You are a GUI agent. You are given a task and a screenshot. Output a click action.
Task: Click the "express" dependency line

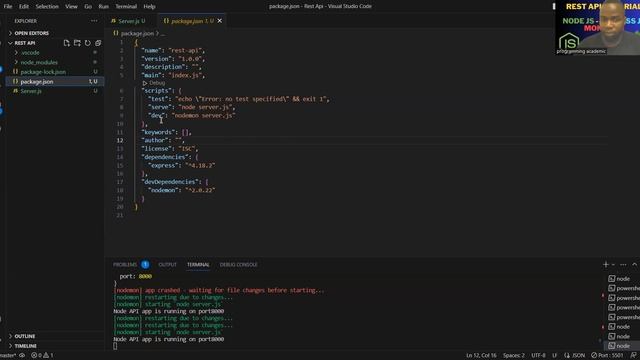[181, 165]
